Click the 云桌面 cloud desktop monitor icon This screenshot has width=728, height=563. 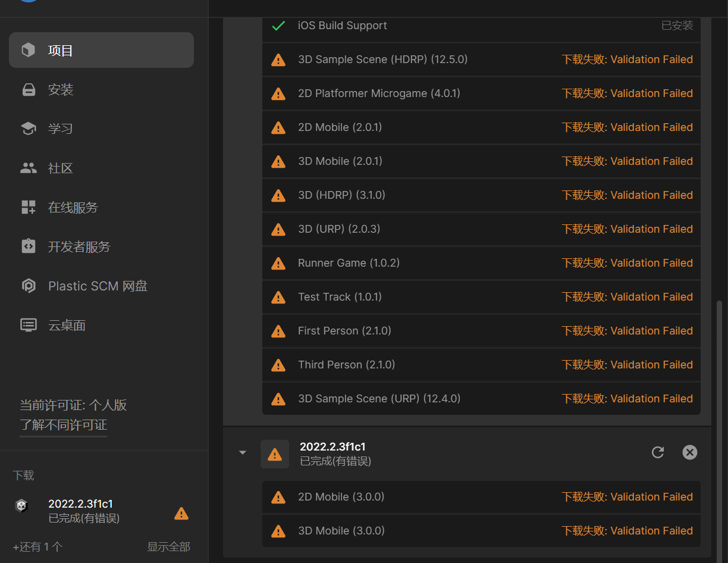(x=29, y=326)
